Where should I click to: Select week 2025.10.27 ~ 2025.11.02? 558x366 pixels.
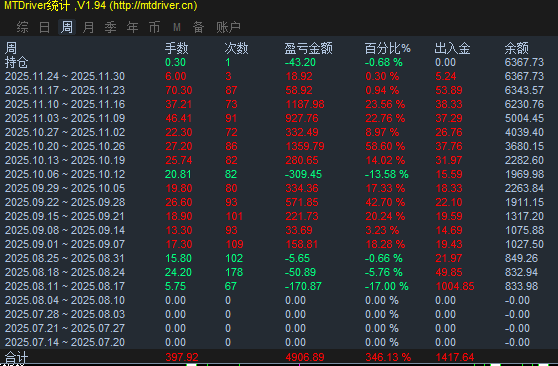65,132
